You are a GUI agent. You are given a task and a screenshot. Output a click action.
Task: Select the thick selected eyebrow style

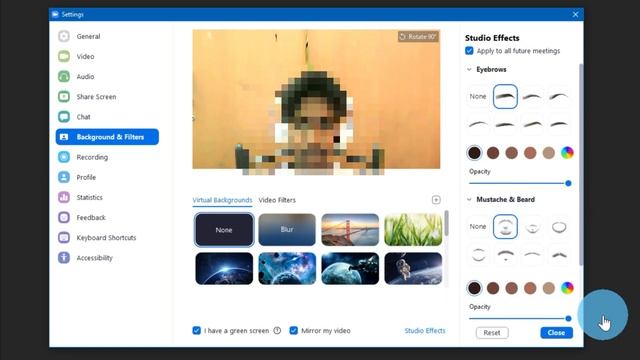tap(505, 97)
